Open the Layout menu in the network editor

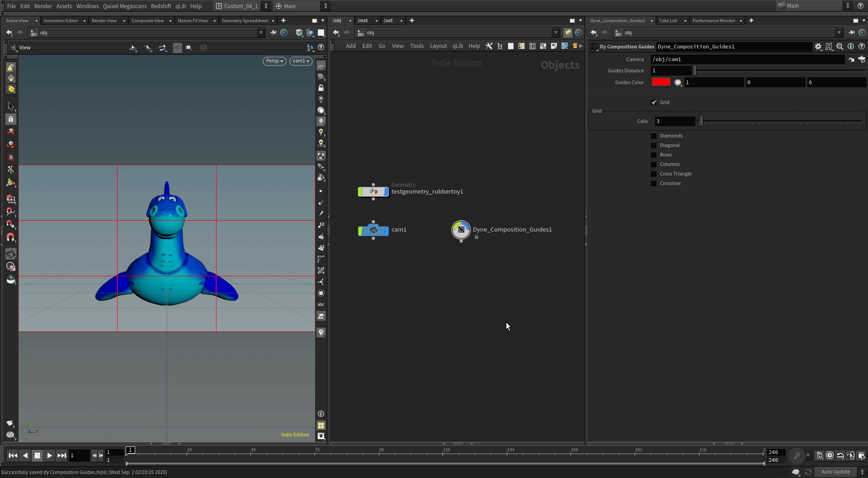(438, 46)
